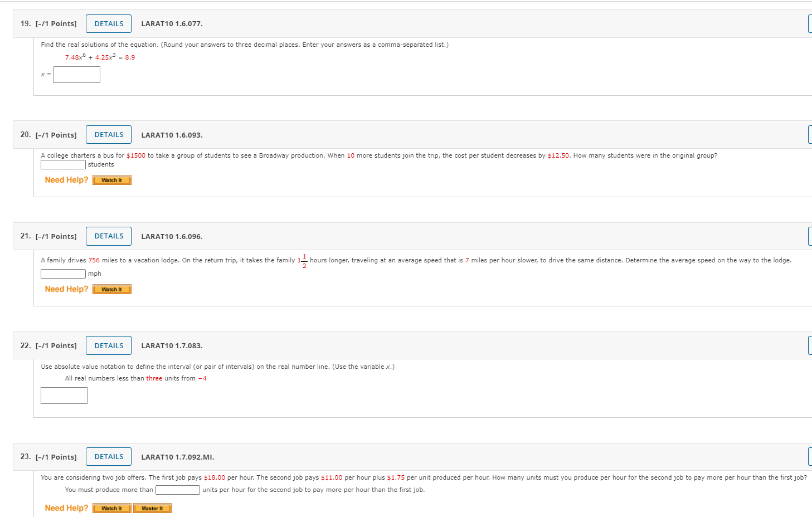This screenshot has height=517, width=812.
Task: Click "Need Help?" text in question 21
Action: coord(66,289)
